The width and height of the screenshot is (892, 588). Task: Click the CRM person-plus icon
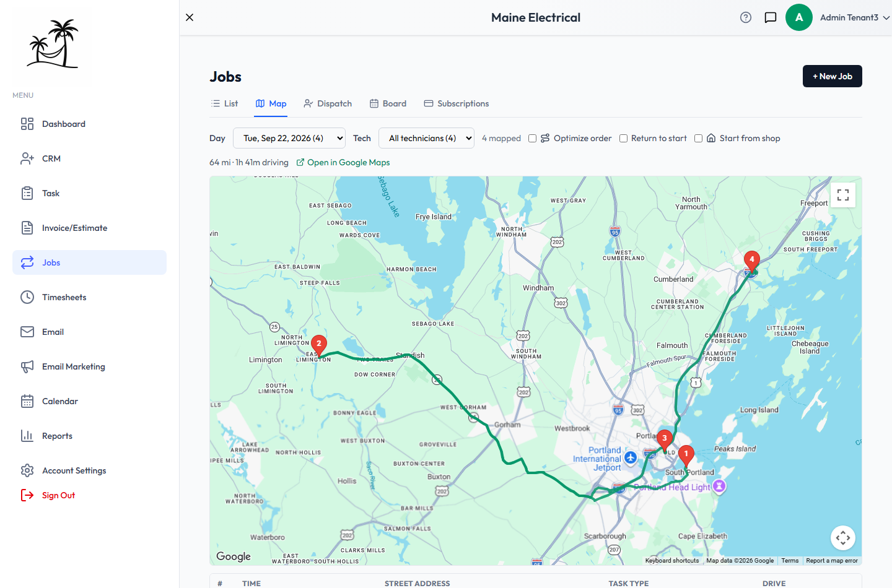[27, 158]
